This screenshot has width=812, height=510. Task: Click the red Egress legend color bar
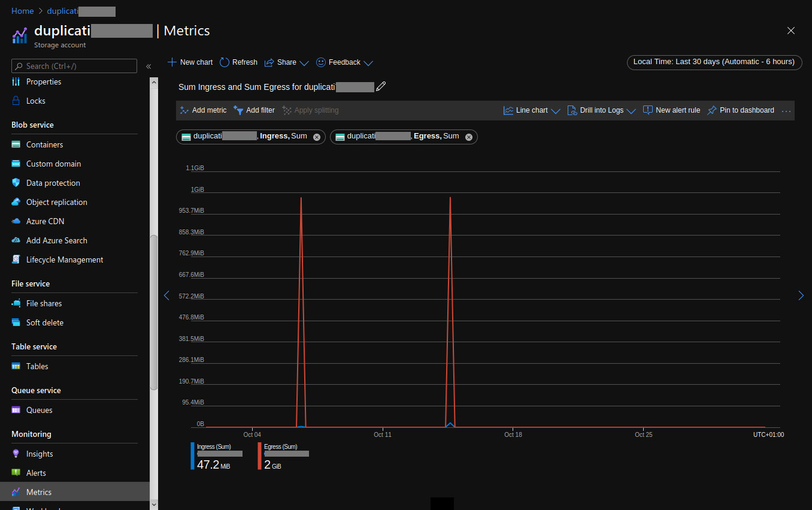260,456
